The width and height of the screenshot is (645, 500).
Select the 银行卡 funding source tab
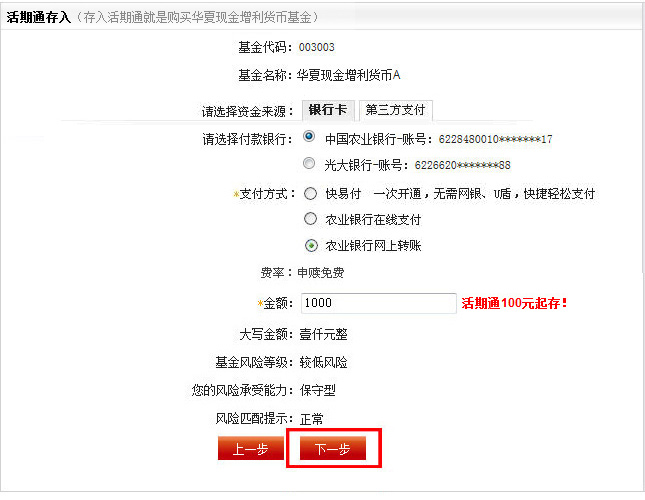point(328,110)
